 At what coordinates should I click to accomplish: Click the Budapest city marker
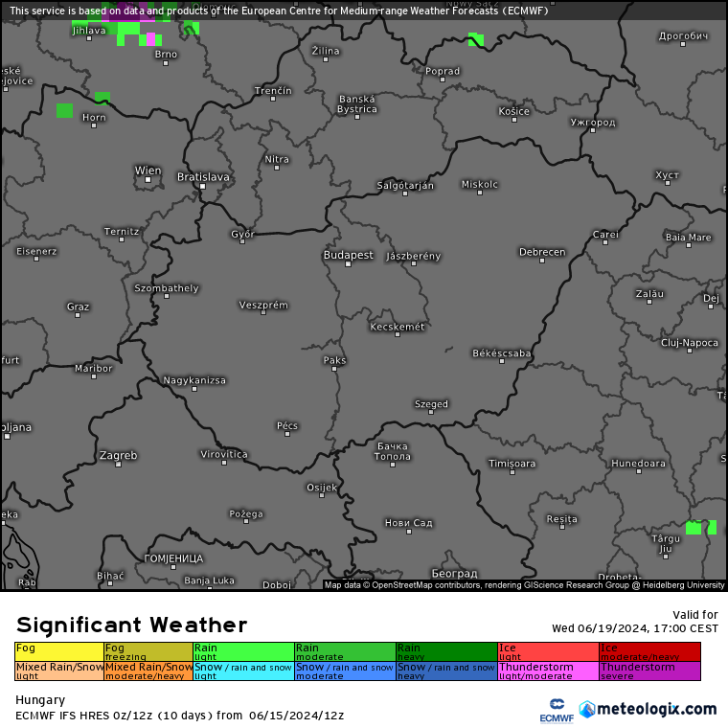[x=348, y=264]
